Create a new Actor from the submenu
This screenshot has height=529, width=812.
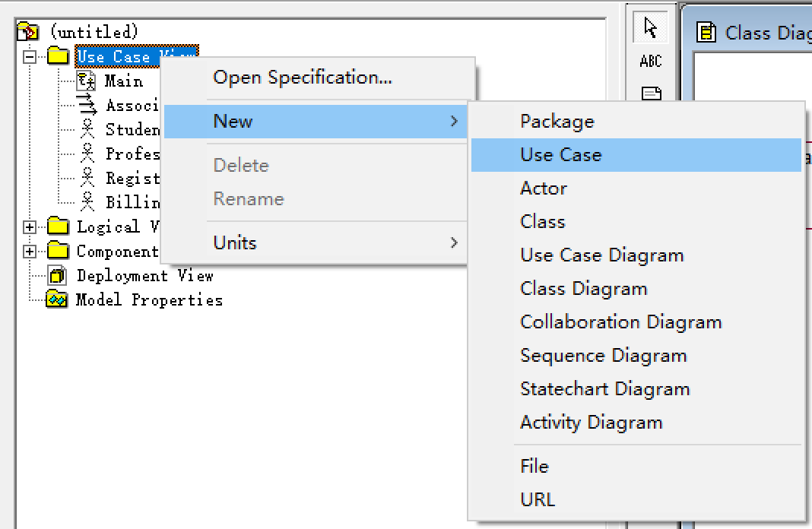click(x=543, y=188)
